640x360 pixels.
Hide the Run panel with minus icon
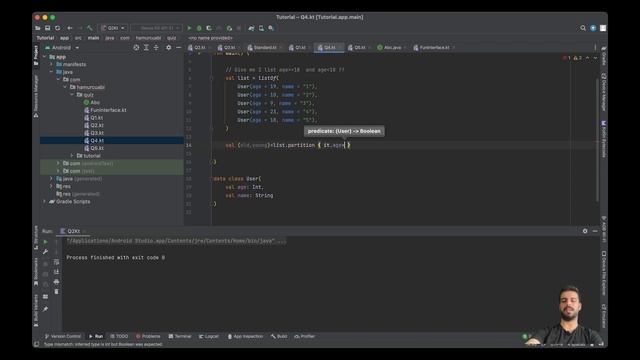point(595,231)
